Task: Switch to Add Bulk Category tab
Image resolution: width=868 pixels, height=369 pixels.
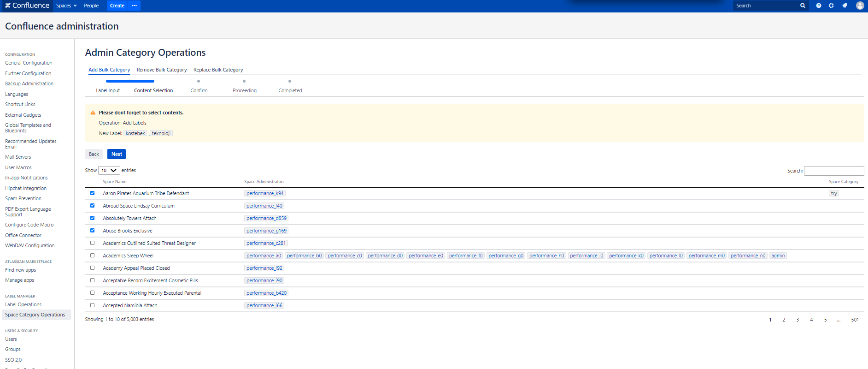Action: coord(109,70)
